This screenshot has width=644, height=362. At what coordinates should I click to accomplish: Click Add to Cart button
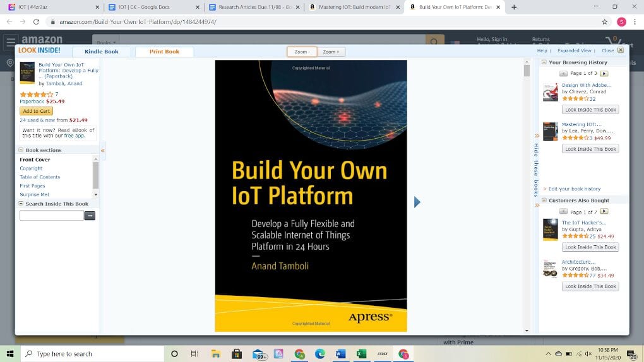coord(36,111)
